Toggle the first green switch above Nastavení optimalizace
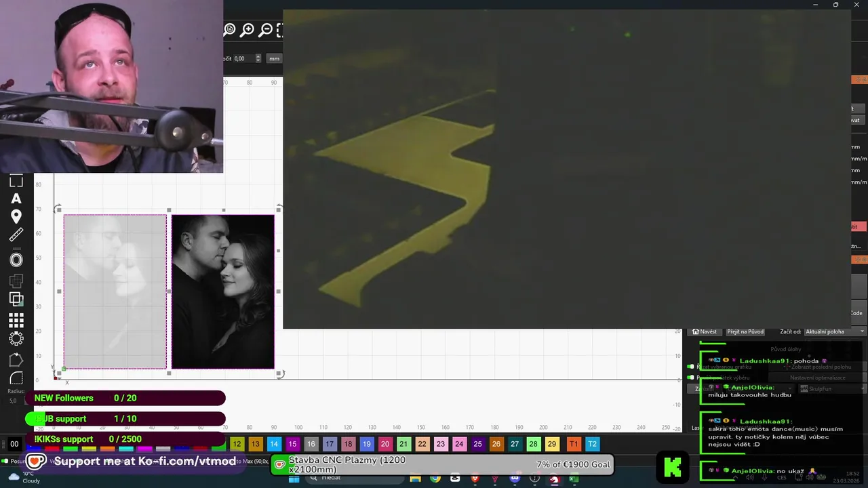The image size is (868, 488). coord(690,367)
